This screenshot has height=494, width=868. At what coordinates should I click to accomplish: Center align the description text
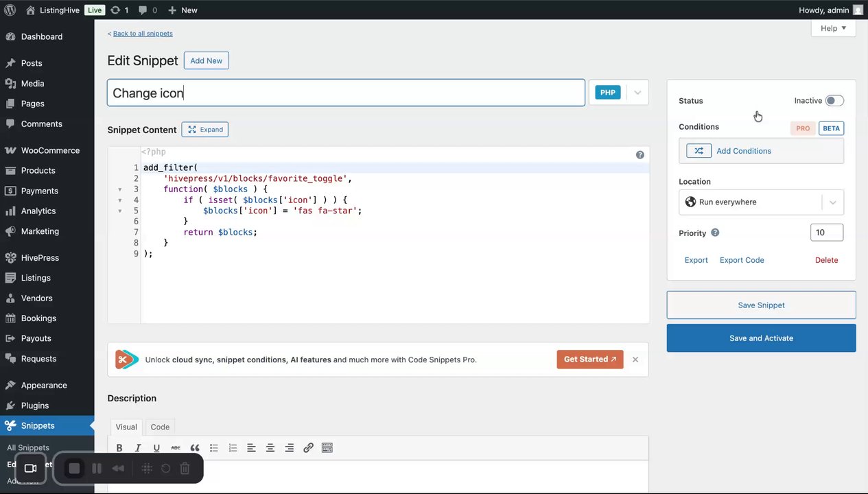[270, 448]
